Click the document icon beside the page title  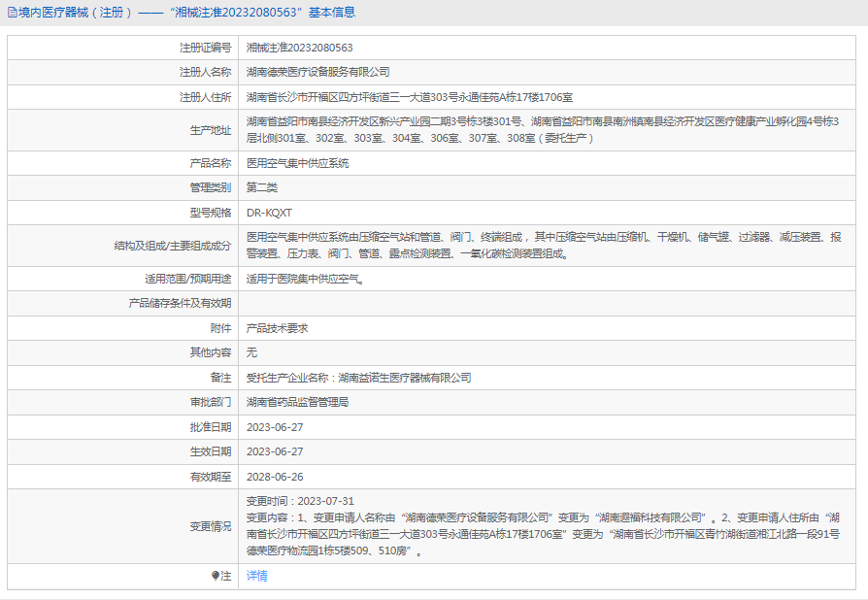tap(12, 13)
